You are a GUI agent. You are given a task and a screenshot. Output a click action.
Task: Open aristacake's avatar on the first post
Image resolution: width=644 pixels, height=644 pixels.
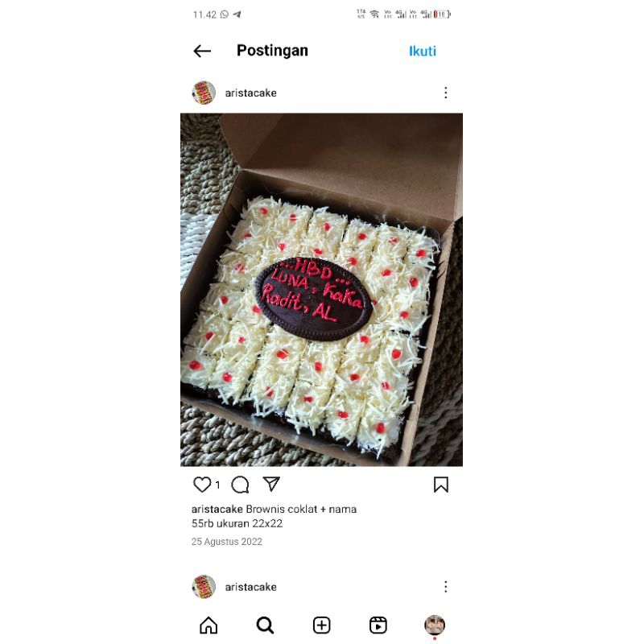pos(204,93)
